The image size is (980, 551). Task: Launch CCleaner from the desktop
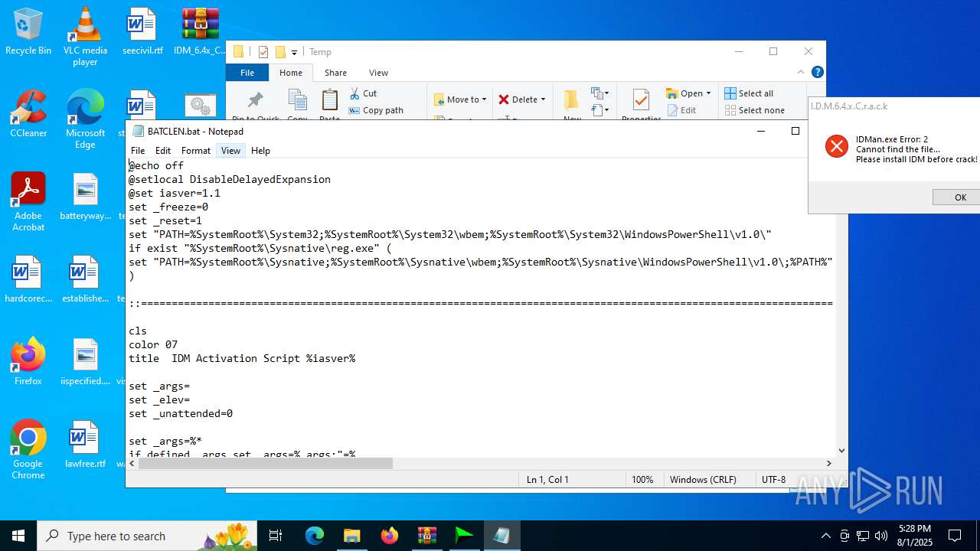28,114
